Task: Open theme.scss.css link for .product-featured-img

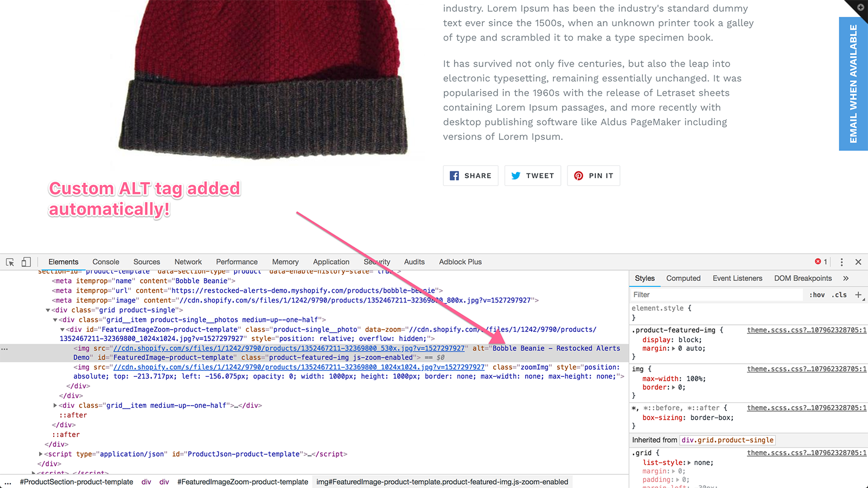Action: [x=807, y=330]
